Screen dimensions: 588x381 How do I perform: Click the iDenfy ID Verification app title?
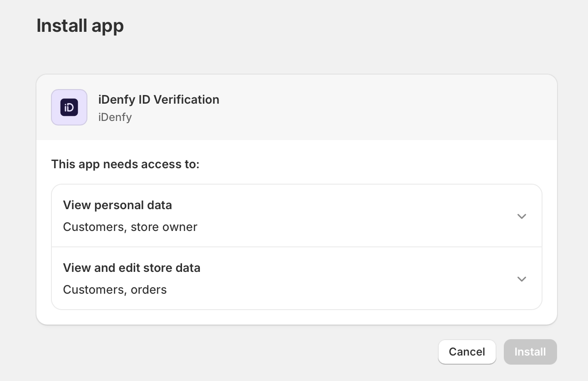point(158,100)
